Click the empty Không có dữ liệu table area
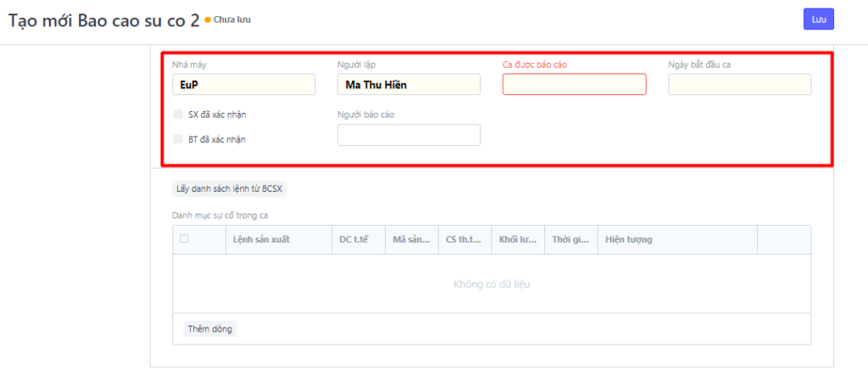The width and height of the screenshot is (868, 386). pyautogui.click(x=492, y=284)
